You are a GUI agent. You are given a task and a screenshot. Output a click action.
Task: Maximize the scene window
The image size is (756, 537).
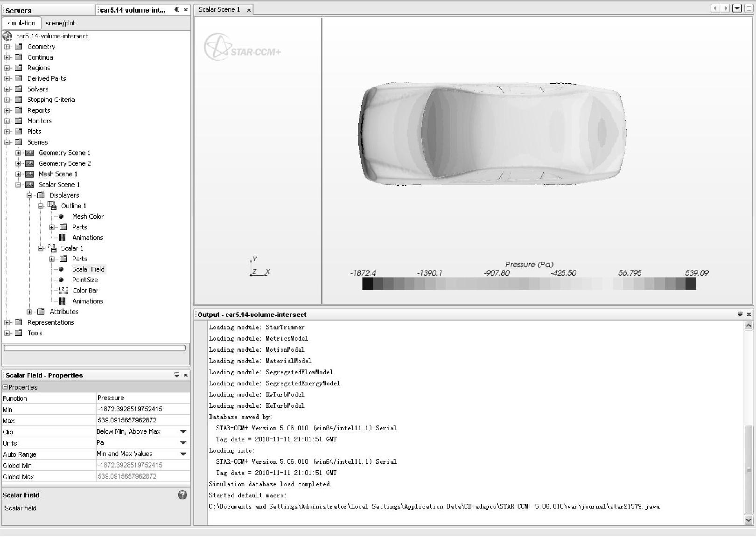click(x=749, y=8)
